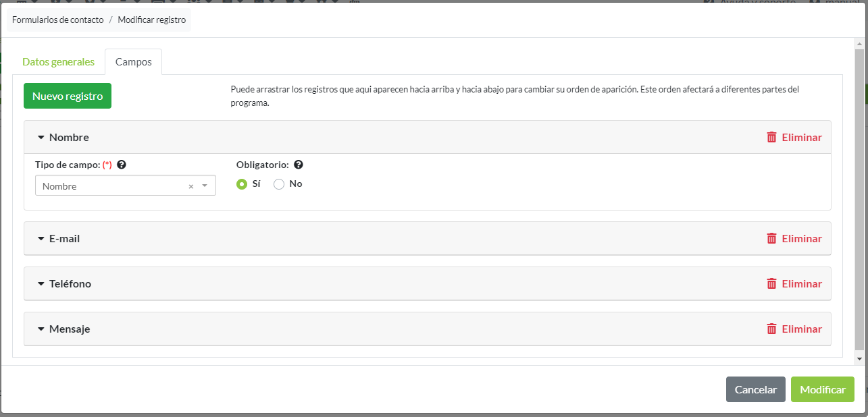Click the help icon beside Obligatorio
The width and height of the screenshot is (868, 417).
(299, 165)
